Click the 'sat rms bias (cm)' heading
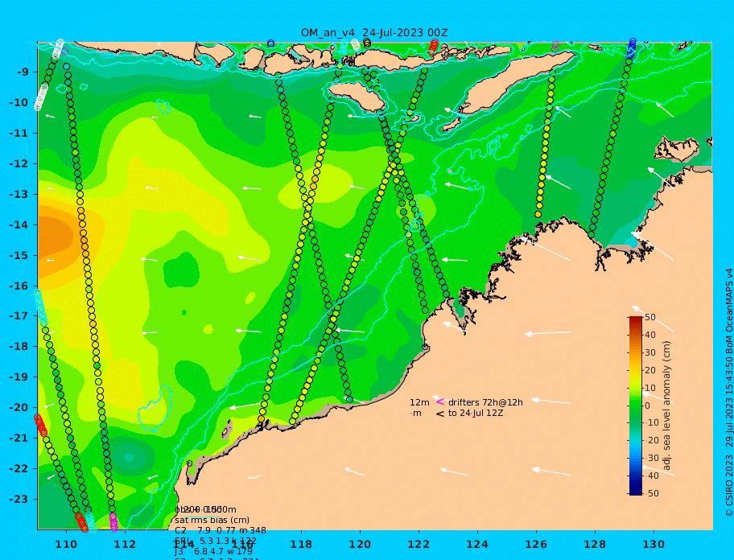The width and height of the screenshot is (734, 560). click(212, 520)
